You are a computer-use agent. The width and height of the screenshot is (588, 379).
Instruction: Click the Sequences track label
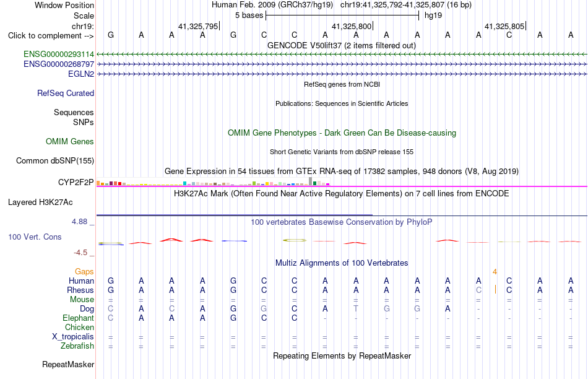(74, 112)
